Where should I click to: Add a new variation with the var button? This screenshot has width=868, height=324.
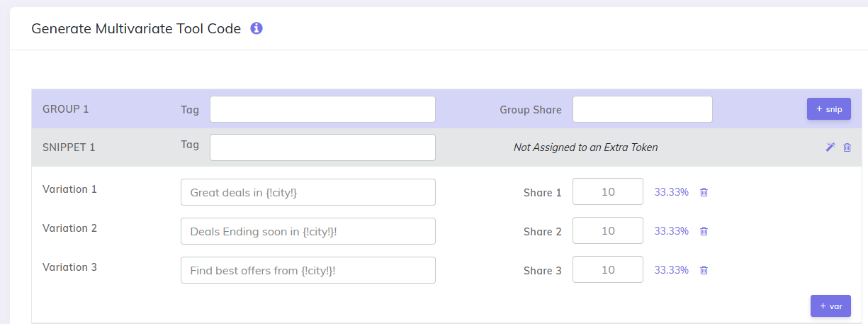[x=830, y=306]
